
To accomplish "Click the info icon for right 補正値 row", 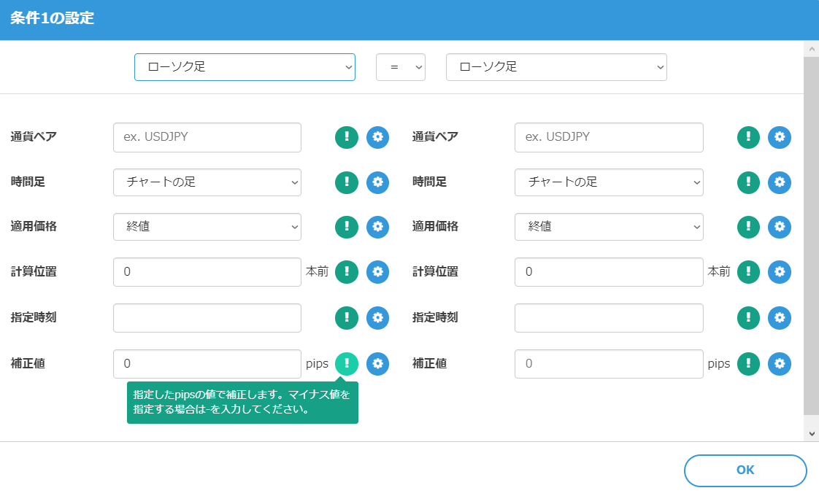I will 747,363.
